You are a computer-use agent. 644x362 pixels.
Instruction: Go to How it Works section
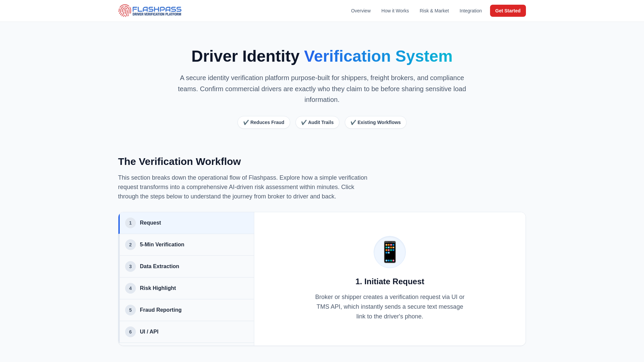395,11
